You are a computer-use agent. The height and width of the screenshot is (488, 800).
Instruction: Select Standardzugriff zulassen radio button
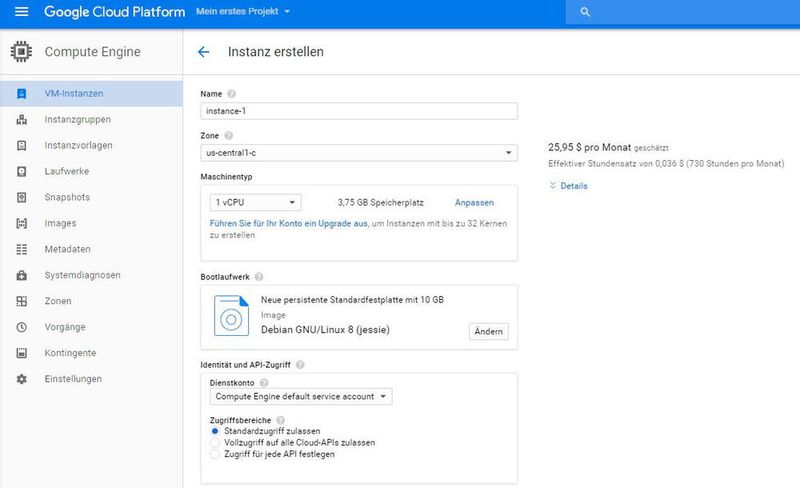215,431
